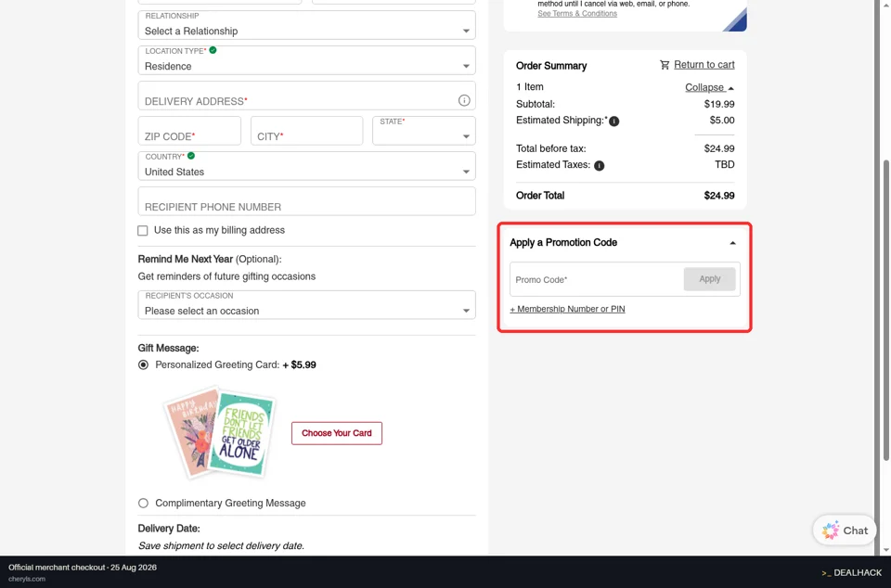Open the State dropdown
Image resolution: width=891 pixels, height=588 pixels.
(424, 131)
